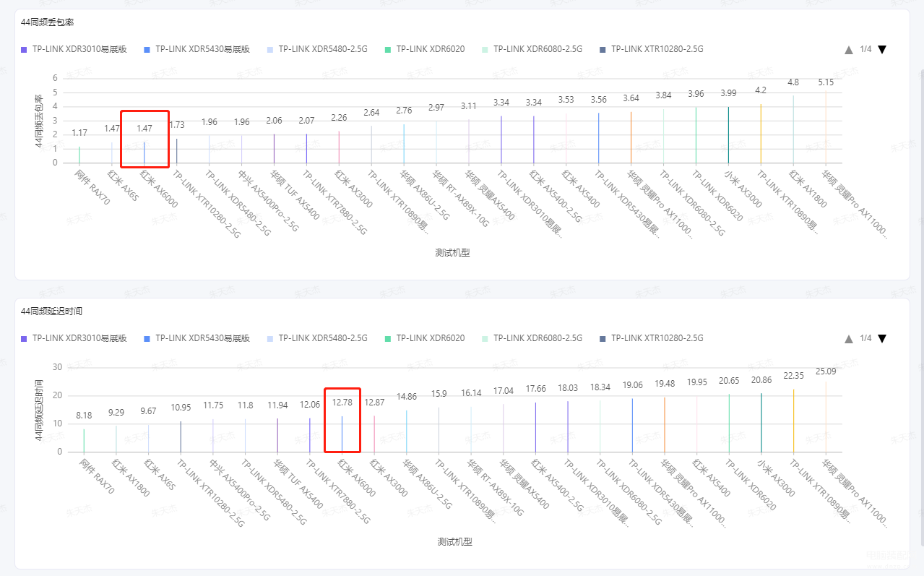Select the 12.78 data label for 红米 AX6000
This screenshot has height=576, width=924.
[x=342, y=403]
